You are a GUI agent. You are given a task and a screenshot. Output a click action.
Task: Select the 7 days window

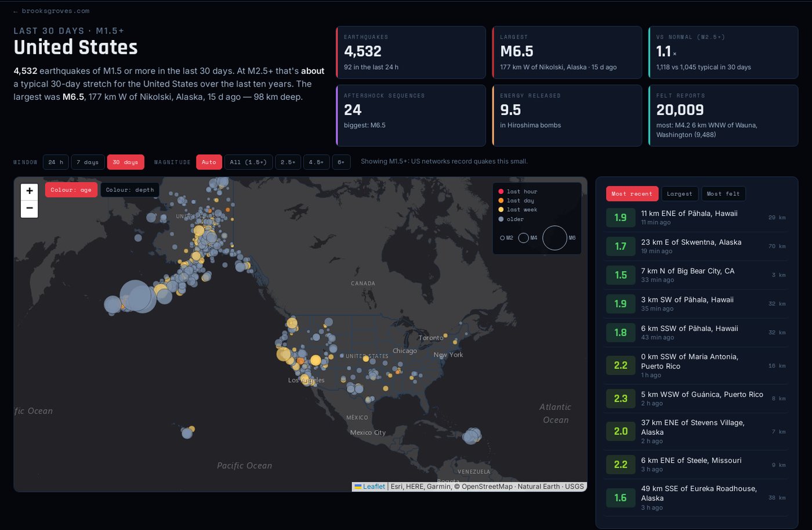click(88, 162)
